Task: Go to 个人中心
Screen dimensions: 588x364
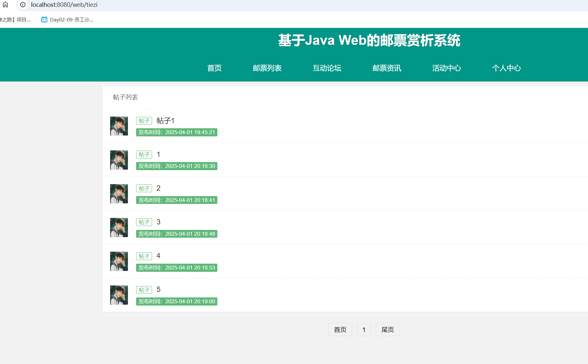Action: tap(506, 68)
